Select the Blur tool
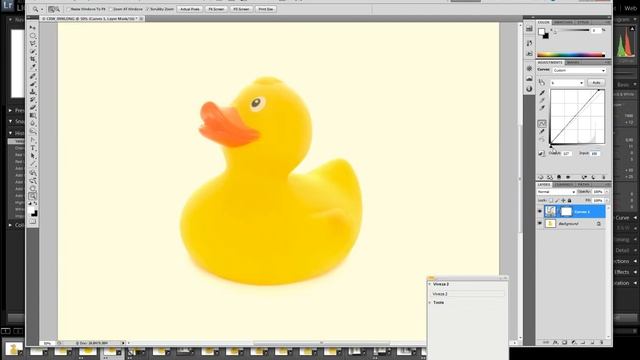 [x=33, y=124]
